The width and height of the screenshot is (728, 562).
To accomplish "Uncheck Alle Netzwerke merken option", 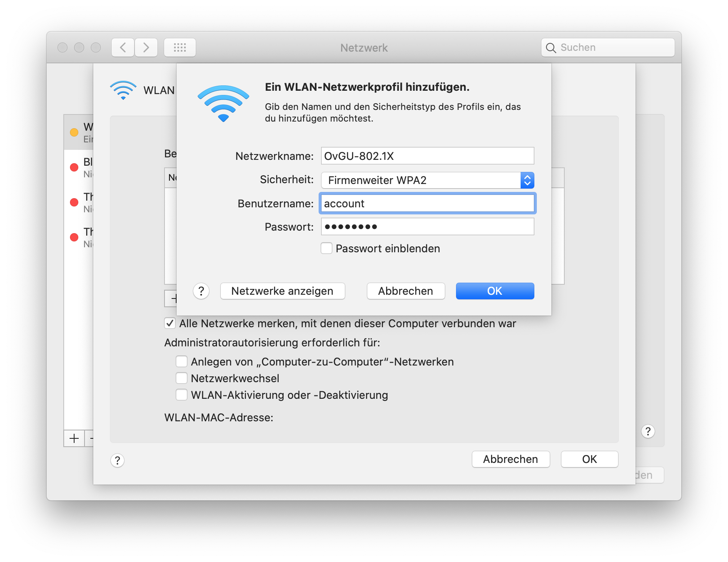I will tap(170, 323).
